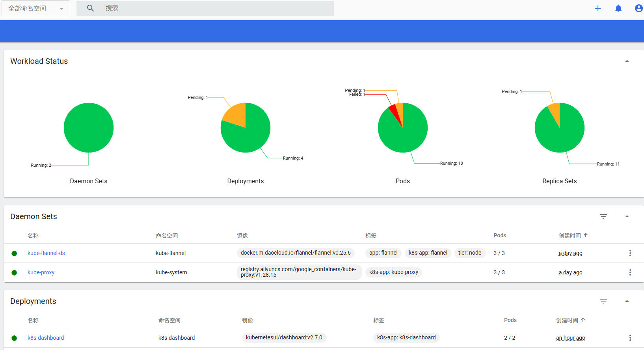Click green status dot of kube-flannel-ds
This screenshot has height=350, width=644.
pyautogui.click(x=14, y=253)
